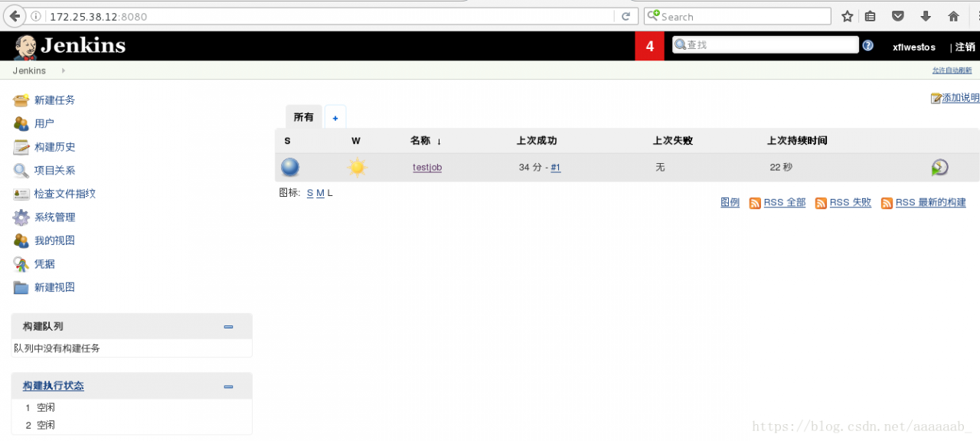
Task: Open the 用户 (Users) sidebar icon
Action: tap(21, 123)
